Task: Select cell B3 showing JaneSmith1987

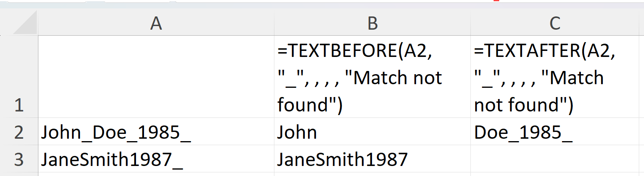Action: pyautogui.click(x=372, y=159)
